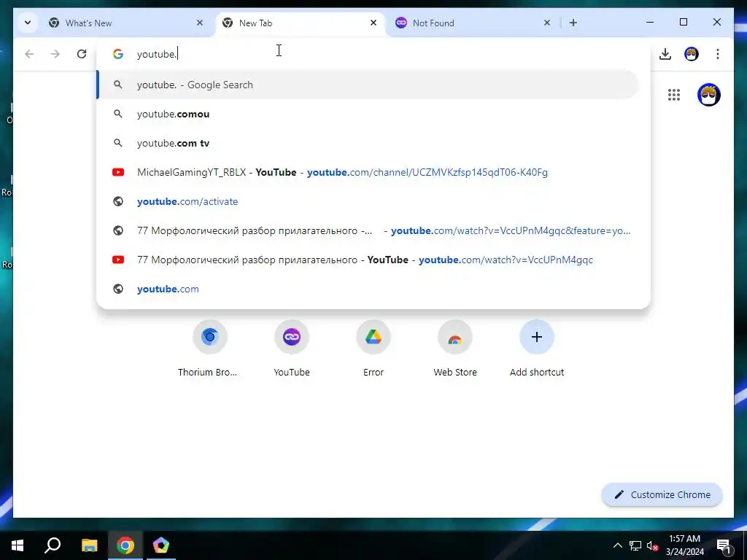Select the New Tab tab

(x=300, y=23)
